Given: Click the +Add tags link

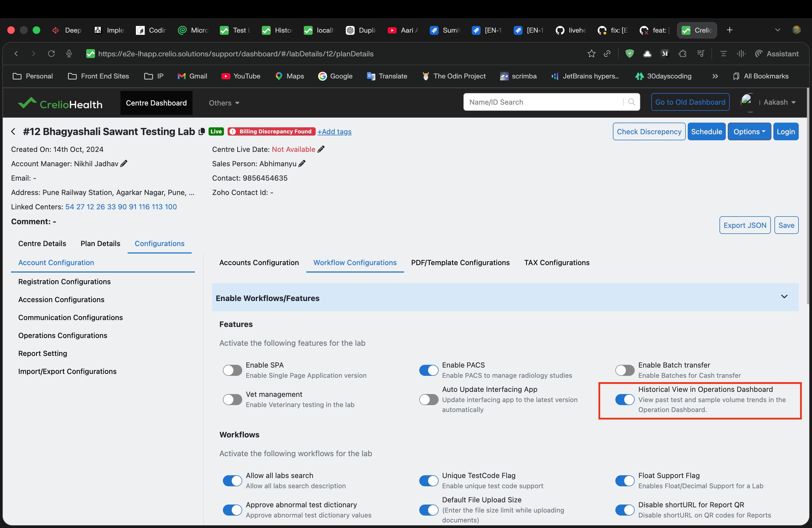Looking at the screenshot, I should (334, 132).
